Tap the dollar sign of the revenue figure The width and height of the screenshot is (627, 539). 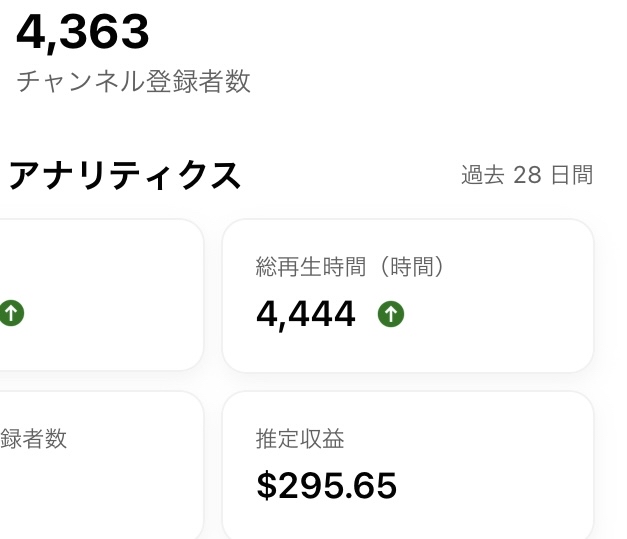point(267,485)
